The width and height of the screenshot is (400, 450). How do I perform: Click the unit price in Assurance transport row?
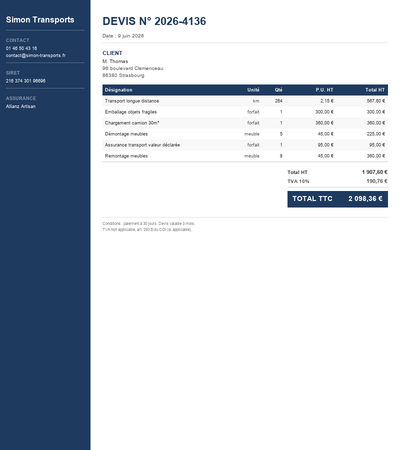(326, 145)
